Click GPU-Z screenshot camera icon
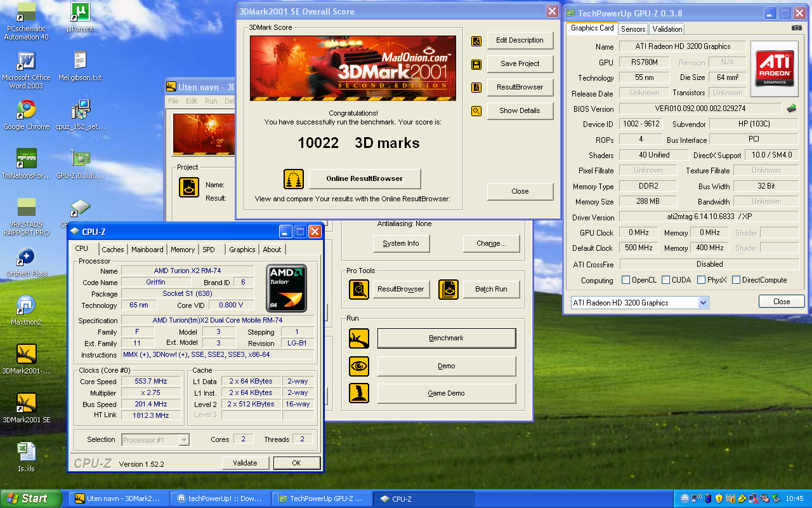Image resolution: width=812 pixels, height=508 pixels. (796, 28)
